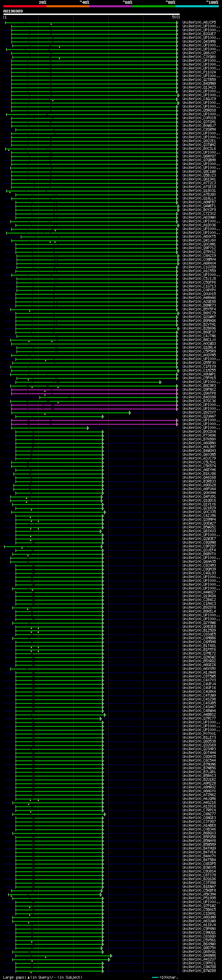The height and width of the screenshot is (980, 222).
Task: Select label UniRef100_Q4FU91
Action: click(x=199, y=497)
